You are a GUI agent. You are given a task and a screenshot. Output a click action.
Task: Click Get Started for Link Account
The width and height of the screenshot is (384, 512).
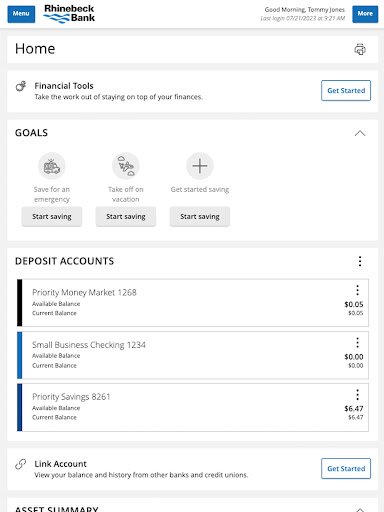pos(346,468)
